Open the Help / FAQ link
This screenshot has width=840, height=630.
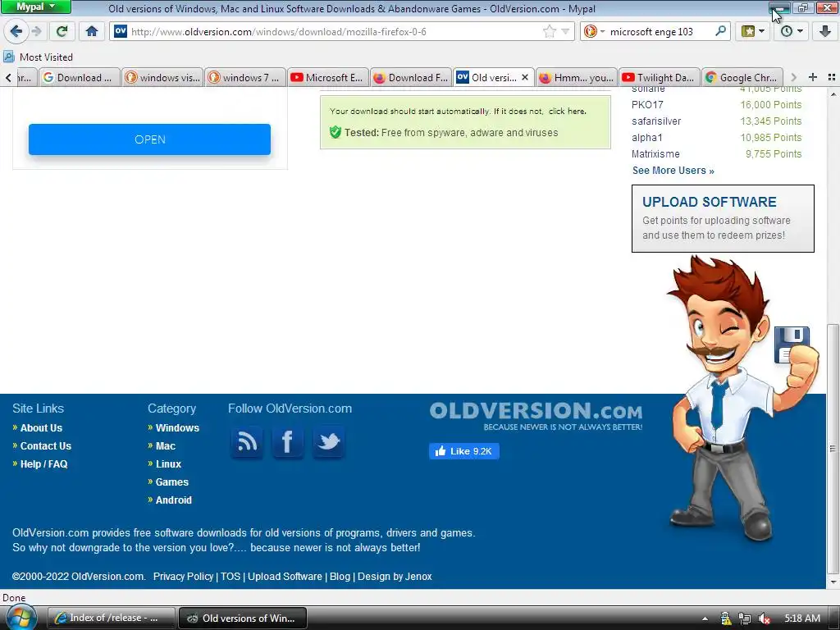coord(44,464)
